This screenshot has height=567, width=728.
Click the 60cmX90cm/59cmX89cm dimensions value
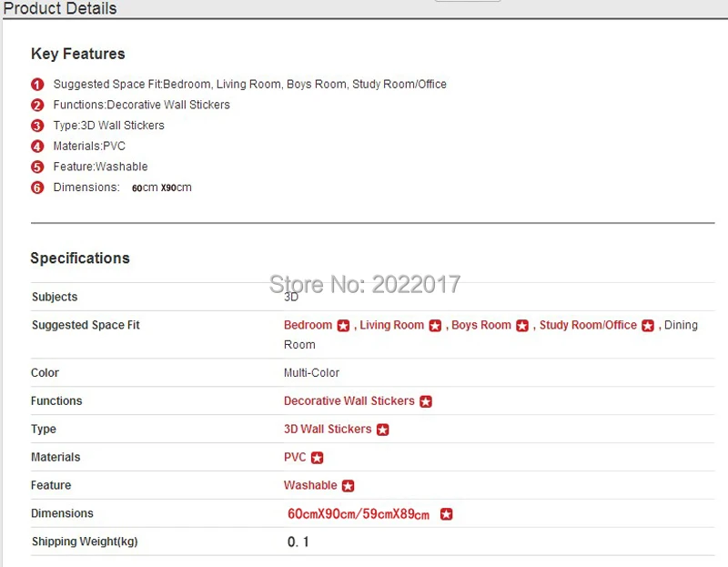pos(359,514)
